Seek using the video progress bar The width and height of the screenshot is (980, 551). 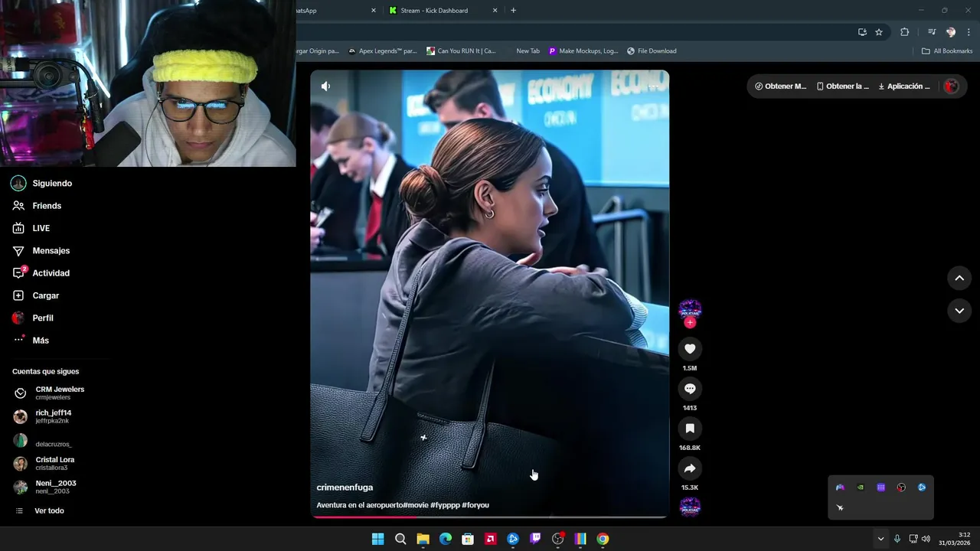coord(490,517)
